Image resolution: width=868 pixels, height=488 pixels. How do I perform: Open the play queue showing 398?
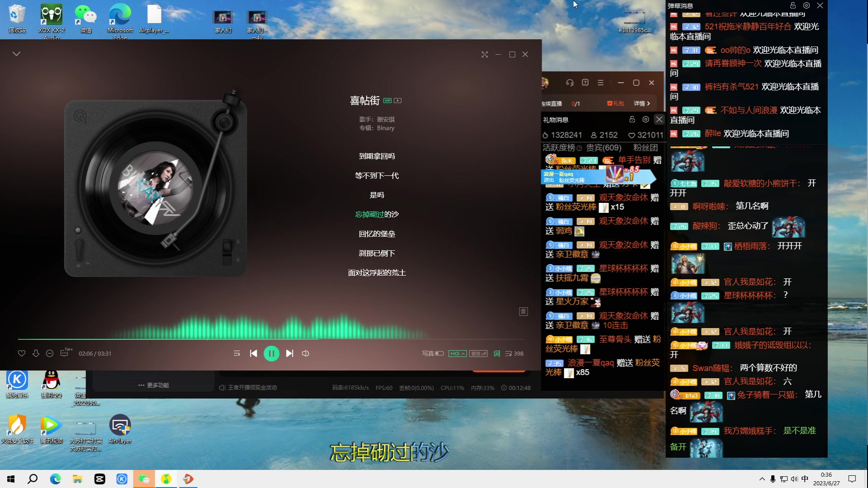click(514, 353)
